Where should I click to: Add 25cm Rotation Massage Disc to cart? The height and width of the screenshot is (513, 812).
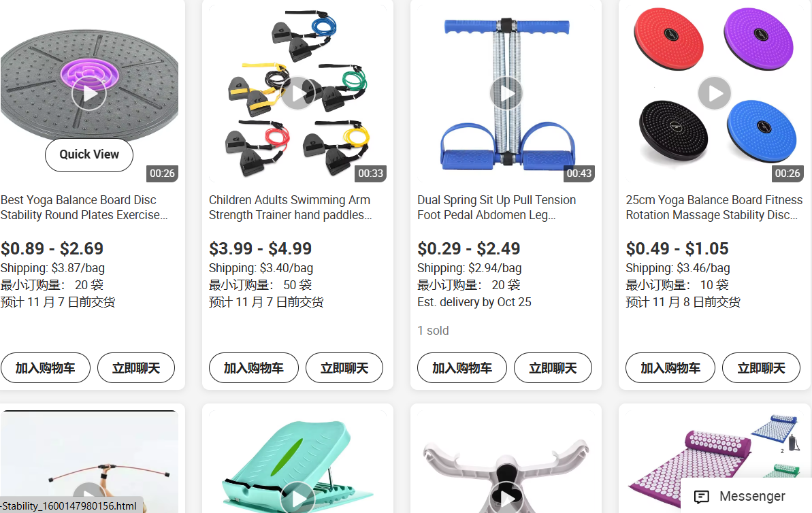point(670,368)
